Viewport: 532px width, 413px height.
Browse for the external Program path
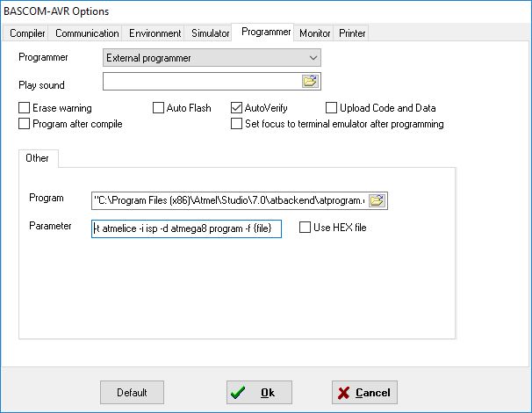tap(377, 200)
